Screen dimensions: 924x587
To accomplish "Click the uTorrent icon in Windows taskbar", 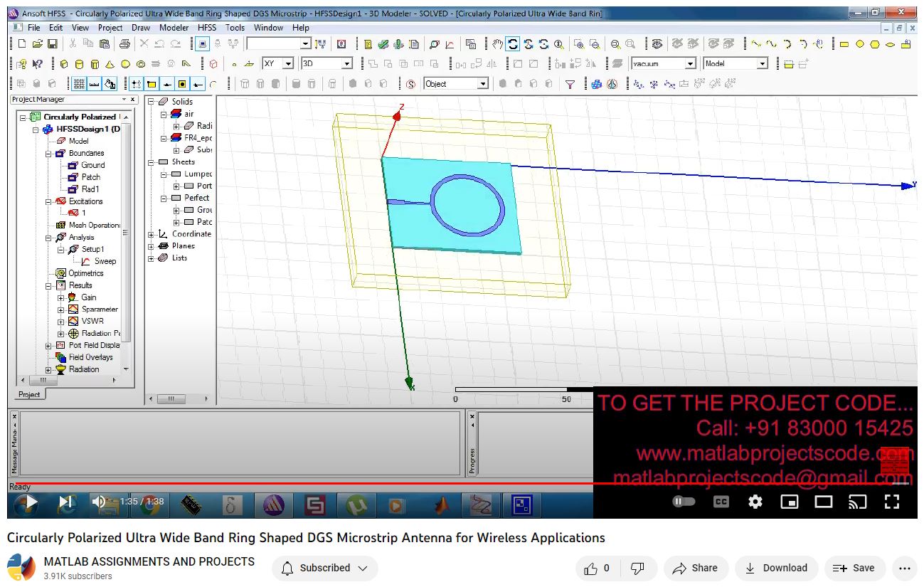I will pyautogui.click(x=356, y=505).
